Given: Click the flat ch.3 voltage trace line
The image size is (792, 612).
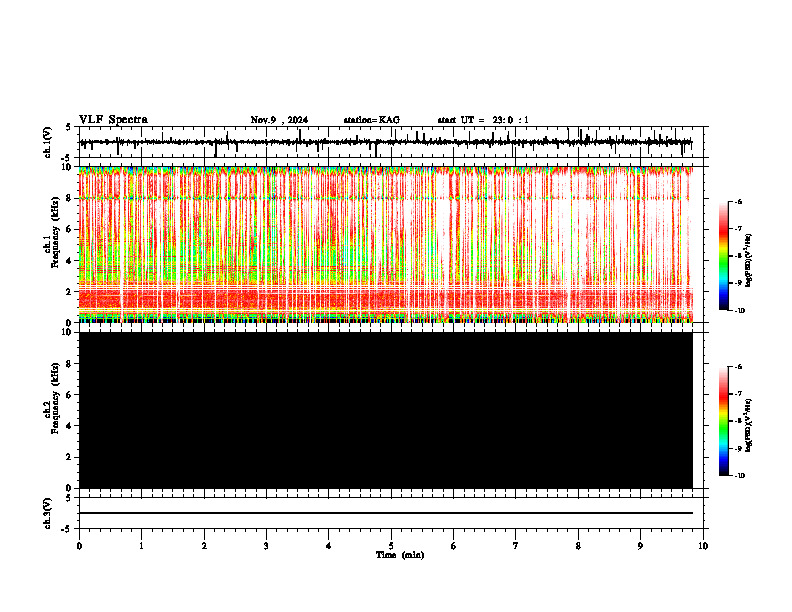Looking at the screenshot, I should coord(385,513).
